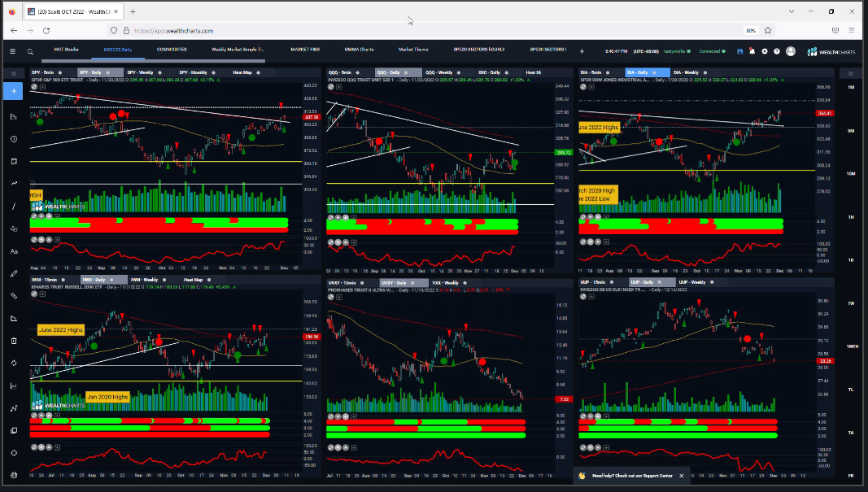The height and width of the screenshot is (492, 868).
Task: Click June 2022 Highs label on IWM chart
Action: click(x=61, y=330)
